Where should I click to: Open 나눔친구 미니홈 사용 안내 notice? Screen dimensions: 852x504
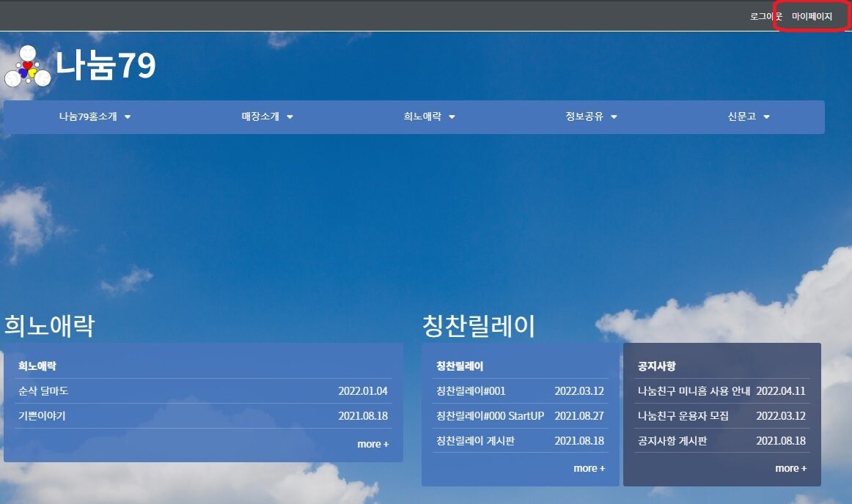pyautogui.click(x=694, y=391)
